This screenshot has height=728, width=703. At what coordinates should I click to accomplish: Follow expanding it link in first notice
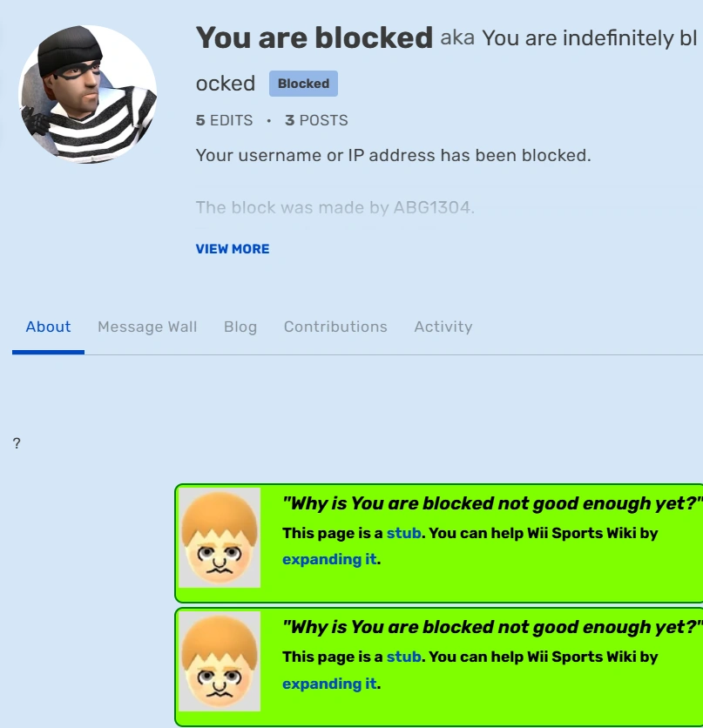pos(329,559)
